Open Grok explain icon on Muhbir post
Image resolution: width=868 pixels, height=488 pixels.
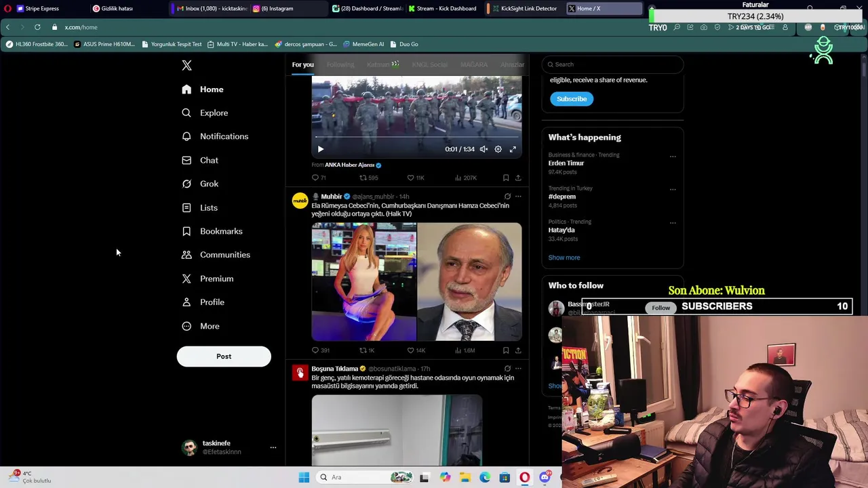[507, 197]
